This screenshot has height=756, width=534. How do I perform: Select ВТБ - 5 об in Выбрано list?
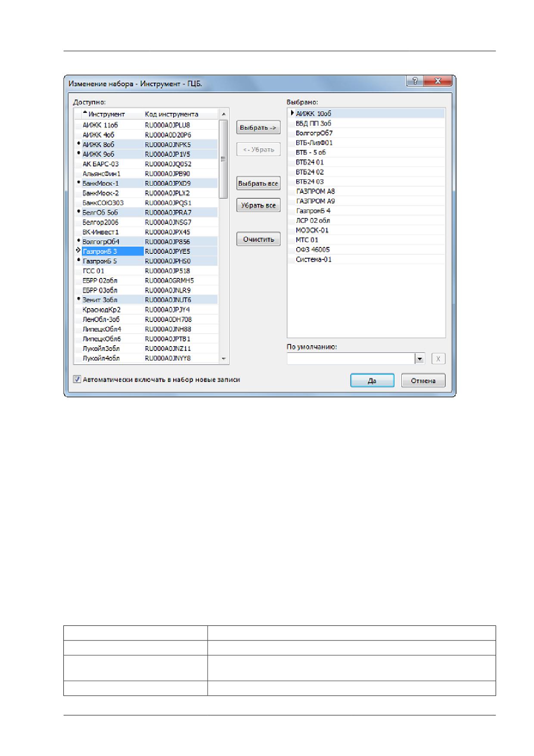[366, 153]
